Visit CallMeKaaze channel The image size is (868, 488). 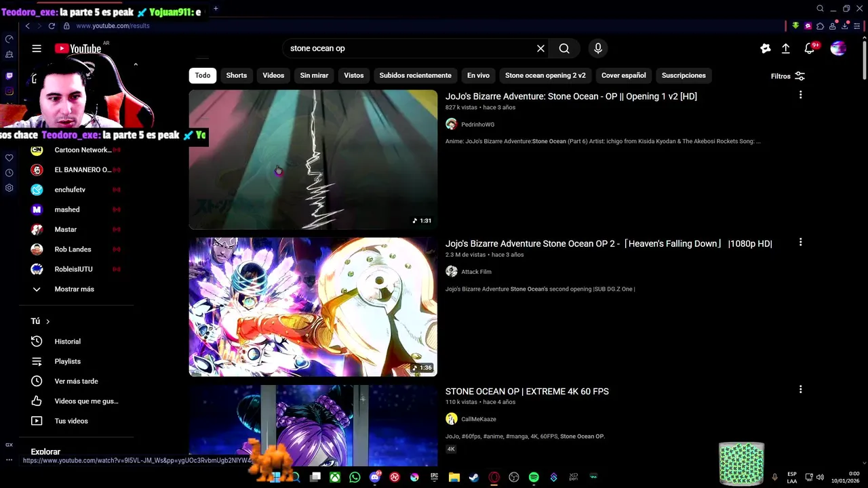coord(478,419)
